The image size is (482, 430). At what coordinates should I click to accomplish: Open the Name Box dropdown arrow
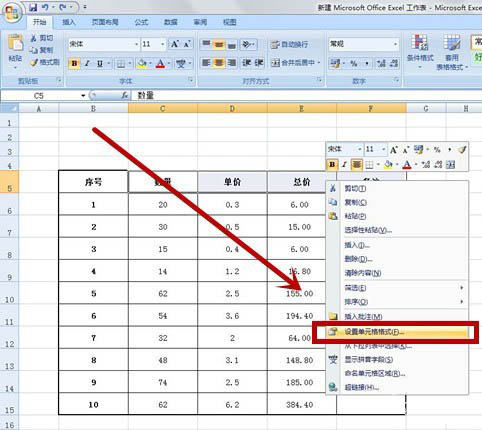tap(83, 96)
